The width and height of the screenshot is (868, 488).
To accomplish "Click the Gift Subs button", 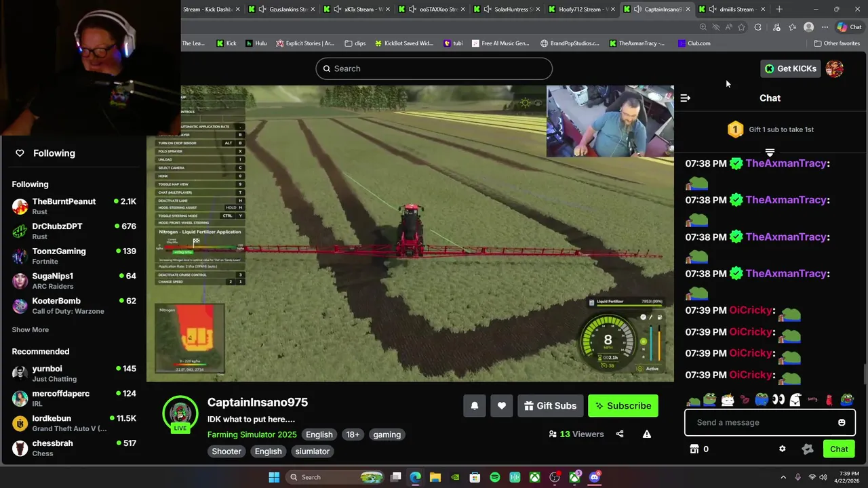I will click(550, 406).
